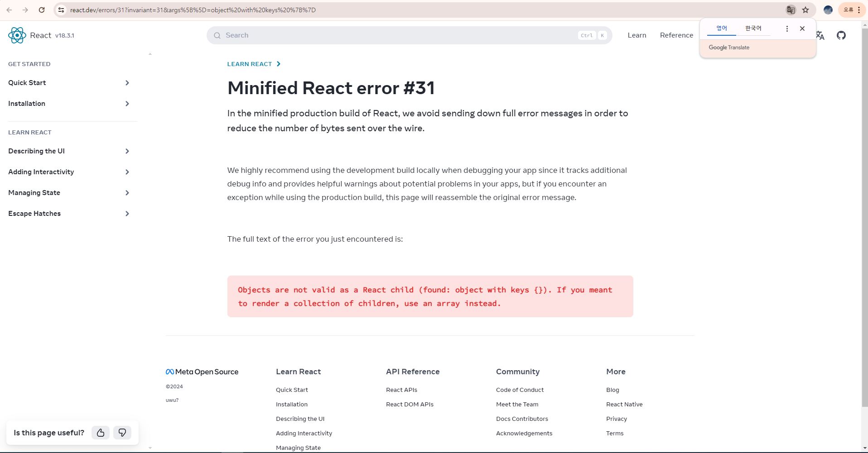Open the Learn nav item

coord(637,35)
